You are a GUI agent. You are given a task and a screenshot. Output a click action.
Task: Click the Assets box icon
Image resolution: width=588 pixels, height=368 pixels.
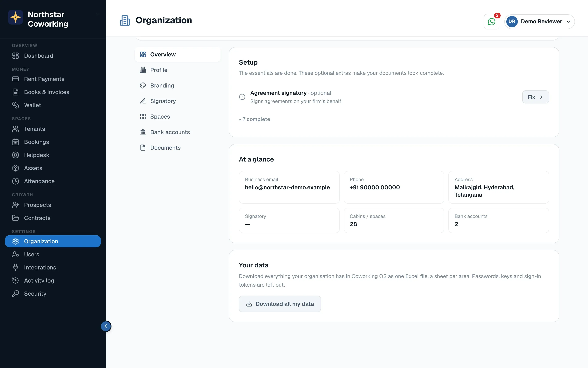(16, 168)
